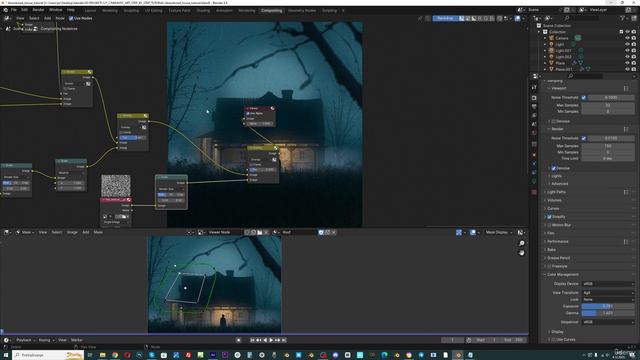This screenshot has width=640, height=360.
Task: Click the render Max Samples field
Action: pos(608,146)
